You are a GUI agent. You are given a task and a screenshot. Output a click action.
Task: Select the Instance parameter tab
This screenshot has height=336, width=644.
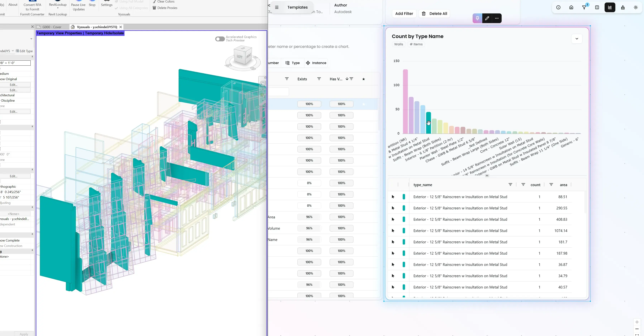pos(316,63)
